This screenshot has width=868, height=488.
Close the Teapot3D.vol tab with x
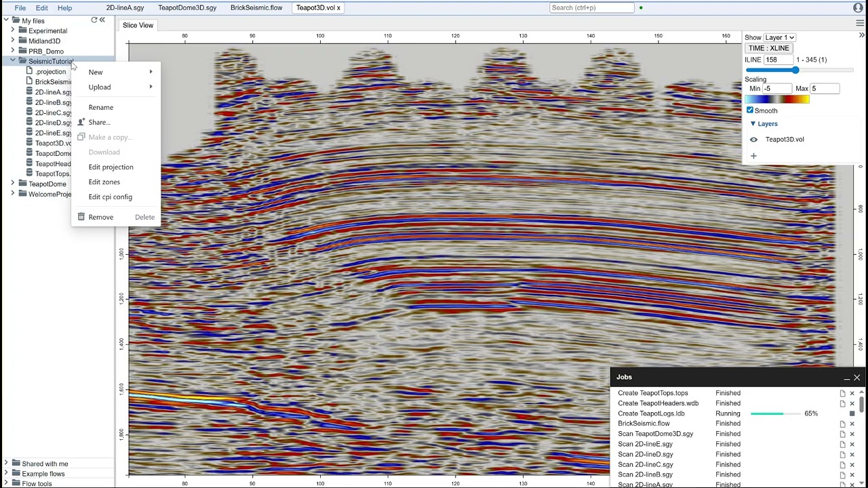tap(338, 8)
